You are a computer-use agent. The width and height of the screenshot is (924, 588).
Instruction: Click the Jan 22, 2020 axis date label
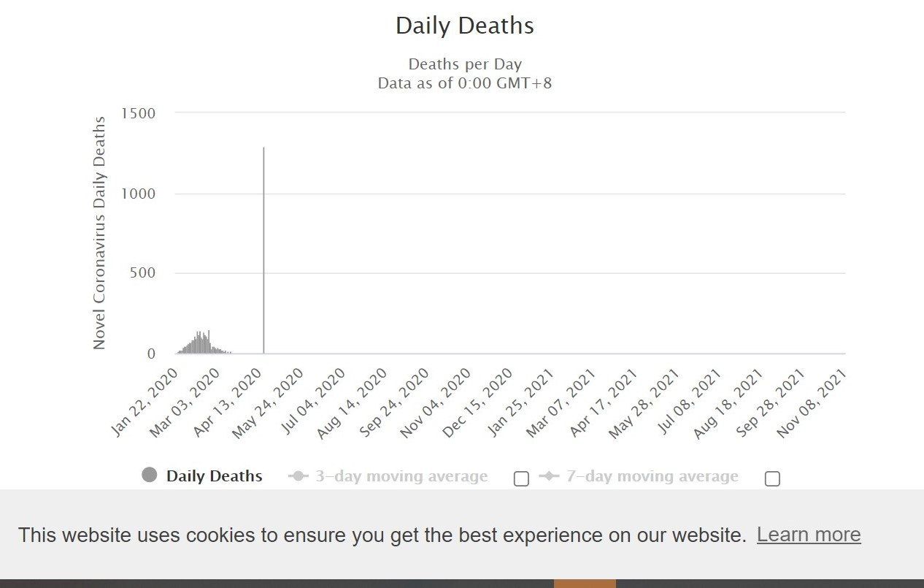point(146,402)
